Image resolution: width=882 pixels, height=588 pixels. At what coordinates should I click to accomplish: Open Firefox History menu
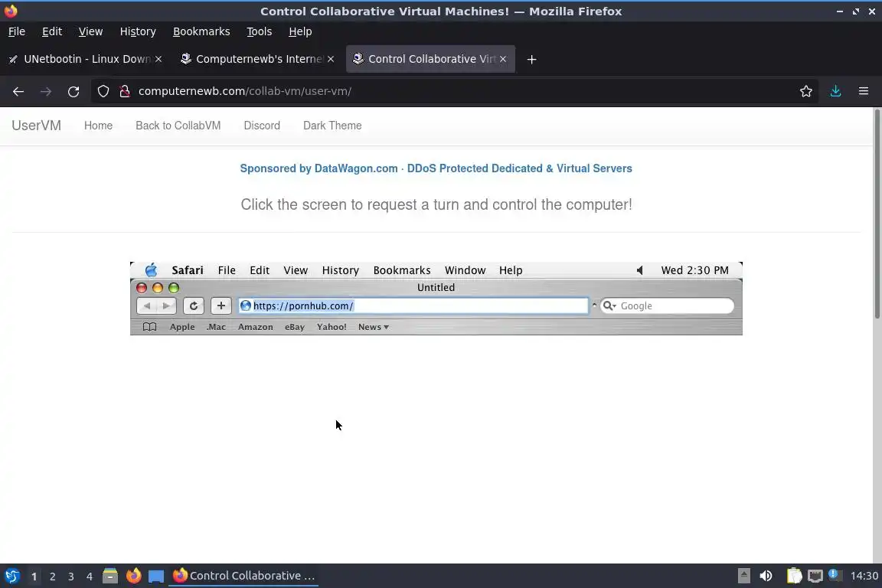coord(138,31)
